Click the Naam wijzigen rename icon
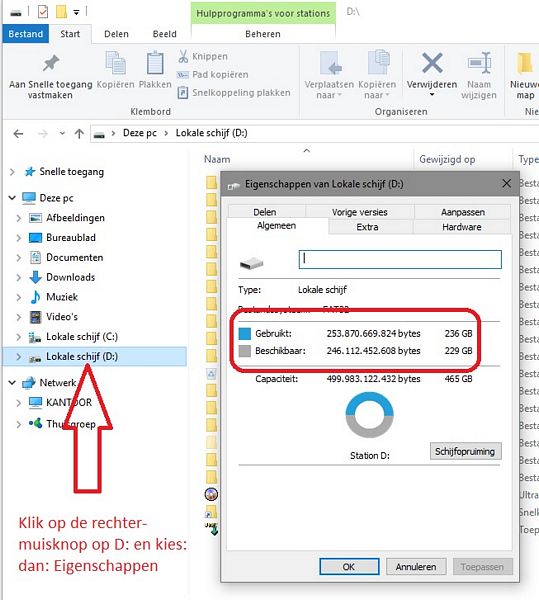This screenshot has width=539, height=600. [x=479, y=62]
